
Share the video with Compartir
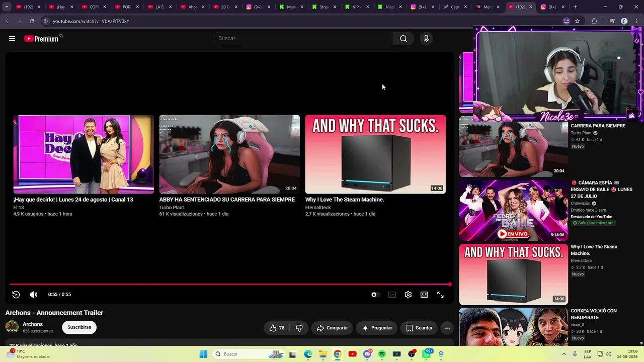(332, 328)
